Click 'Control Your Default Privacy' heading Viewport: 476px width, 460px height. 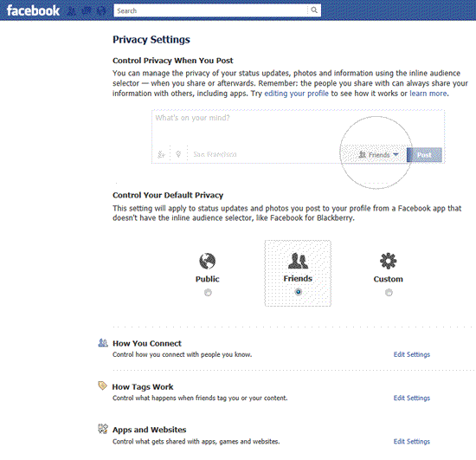tap(168, 195)
